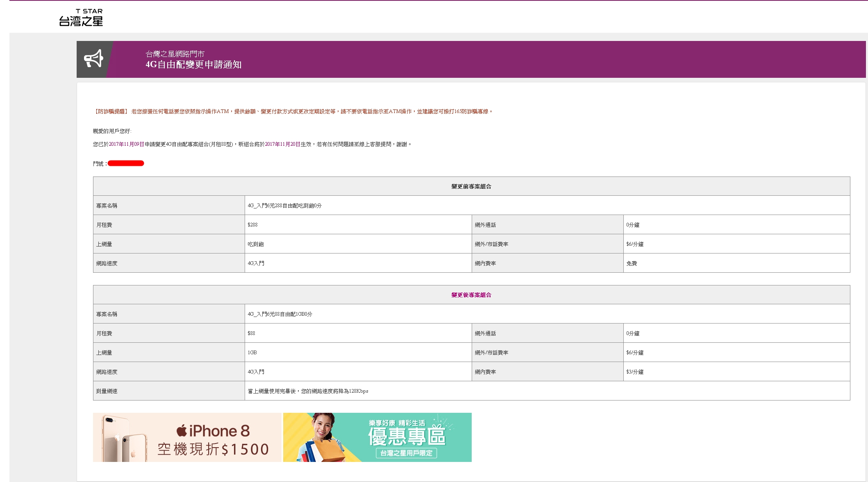Click the megaphone announcement icon
This screenshot has height=482, width=868.
click(93, 59)
